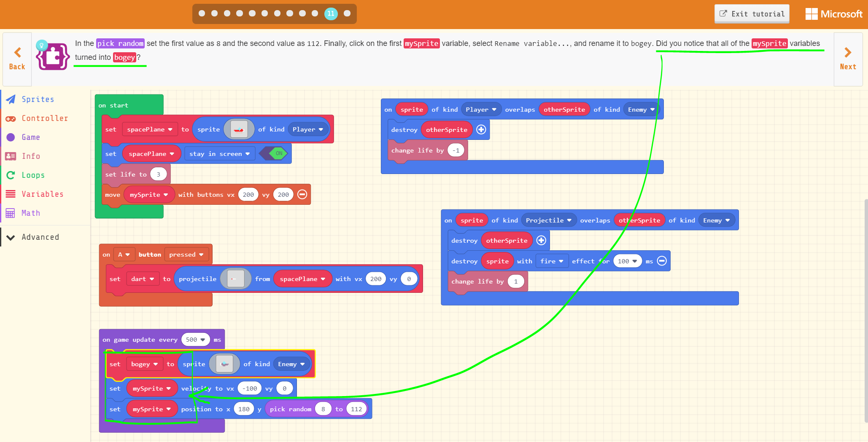Open the Info category icon

coord(11,156)
